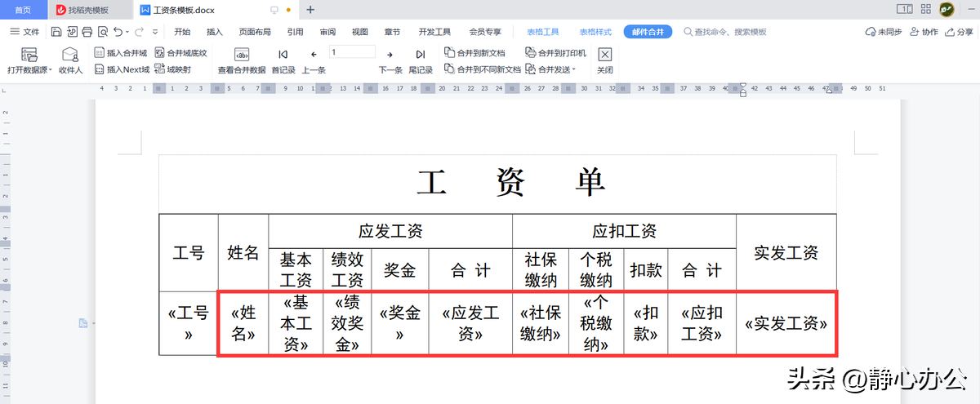Click the 工资单 title text
Screen dimensions: 980x404
point(511,182)
